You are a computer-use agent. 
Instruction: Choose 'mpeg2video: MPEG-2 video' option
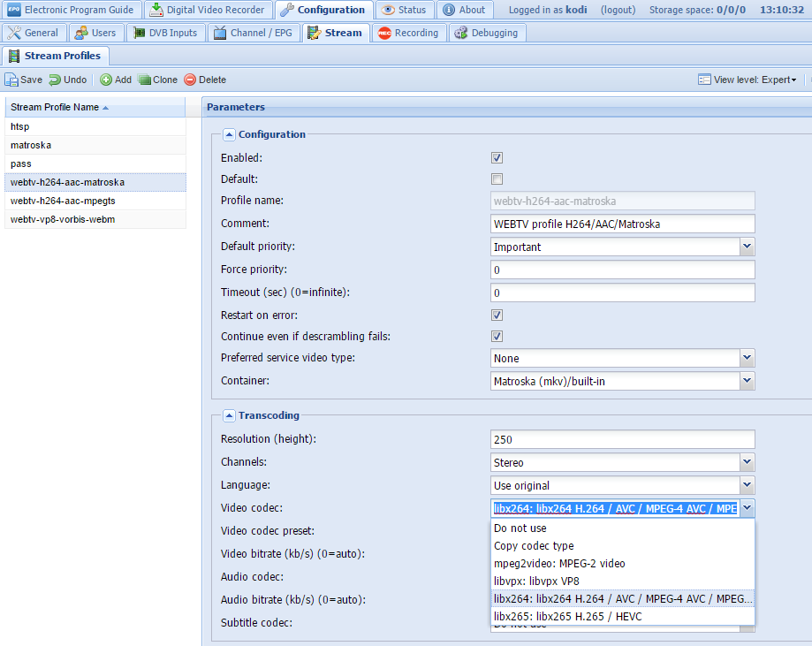(x=622, y=563)
